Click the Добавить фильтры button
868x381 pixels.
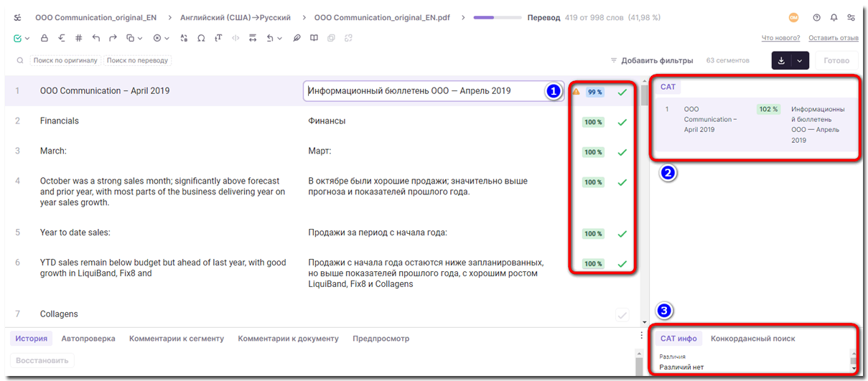651,61
